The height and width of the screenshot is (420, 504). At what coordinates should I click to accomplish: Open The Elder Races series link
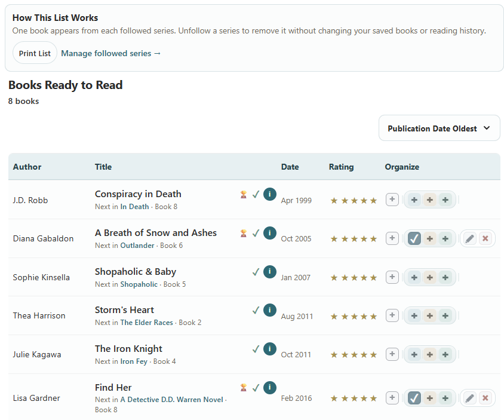pyautogui.click(x=146, y=323)
